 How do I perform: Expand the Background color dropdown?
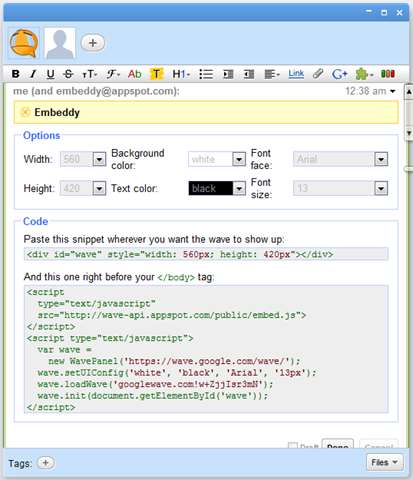click(239, 159)
